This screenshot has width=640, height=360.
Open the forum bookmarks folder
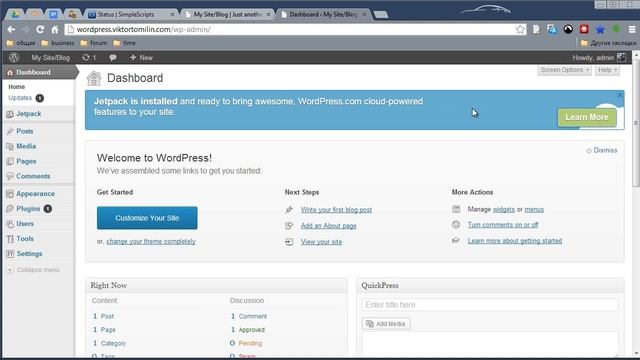pos(94,43)
